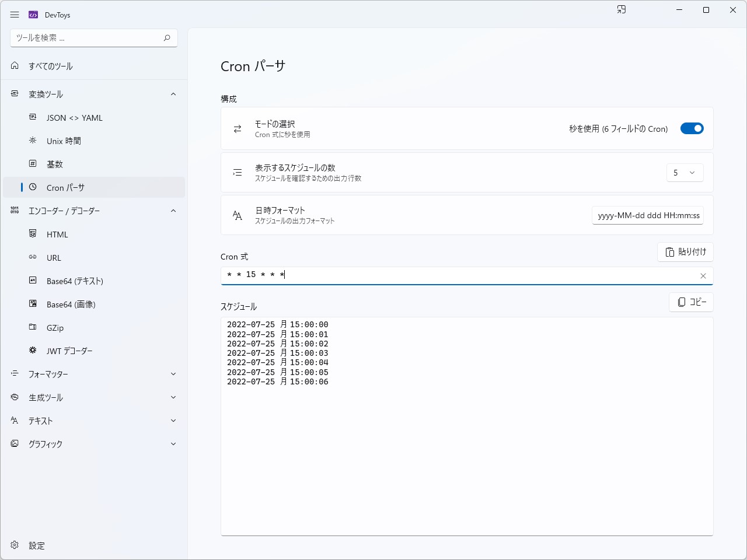Go to すべてのツール page
The width and height of the screenshot is (747, 560).
coord(50,66)
